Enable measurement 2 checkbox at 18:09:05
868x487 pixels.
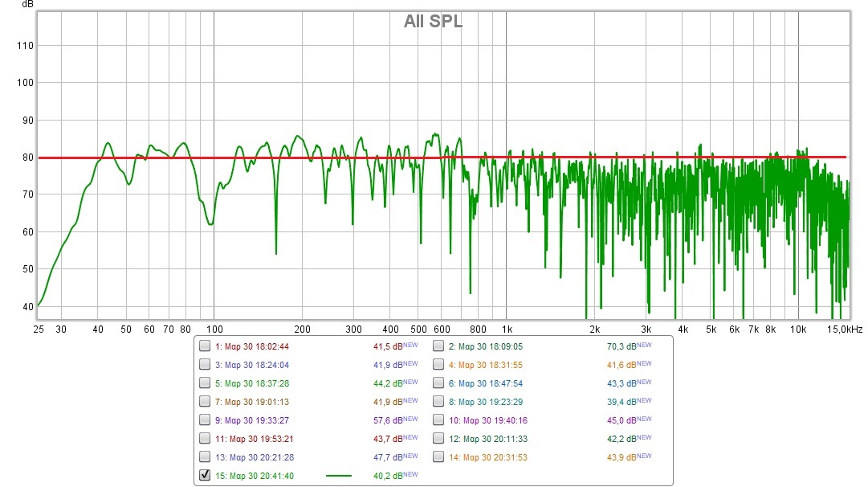click(x=438, y=346)
